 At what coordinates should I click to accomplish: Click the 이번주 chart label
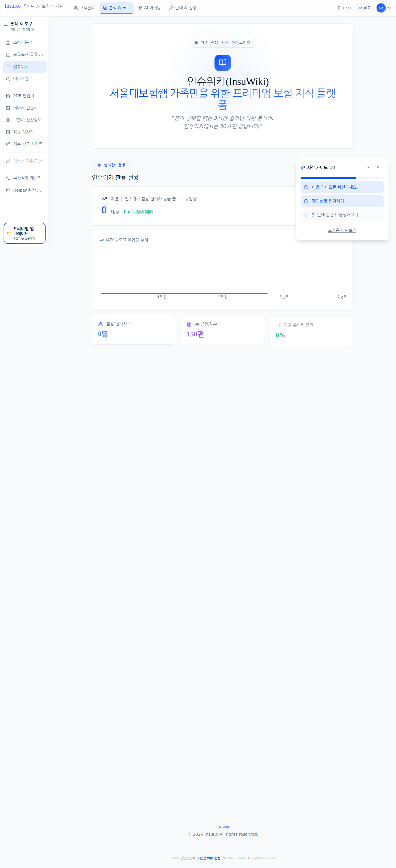click(x=342, y=297)
